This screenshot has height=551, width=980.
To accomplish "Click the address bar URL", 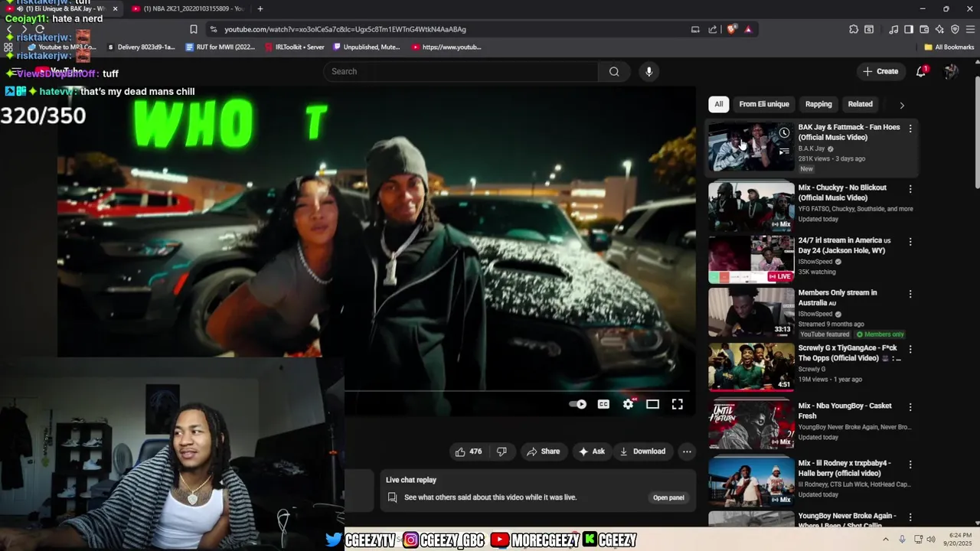I will pos(345,29).
